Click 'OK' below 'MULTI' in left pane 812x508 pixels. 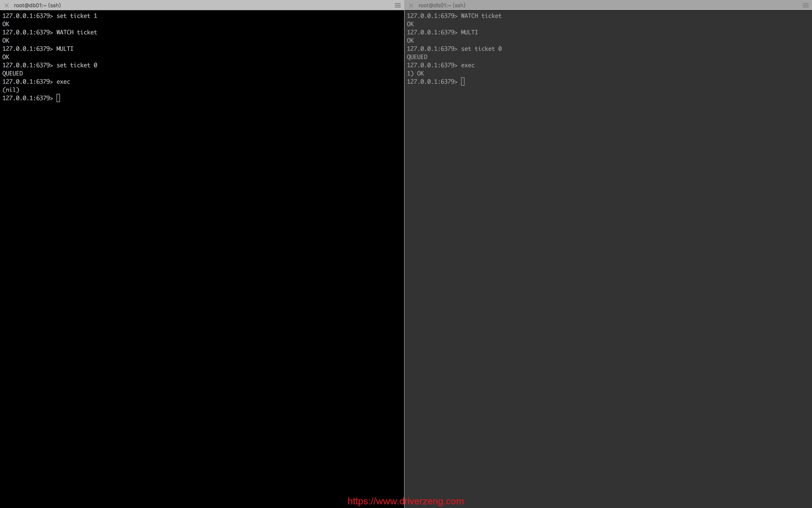6,57
